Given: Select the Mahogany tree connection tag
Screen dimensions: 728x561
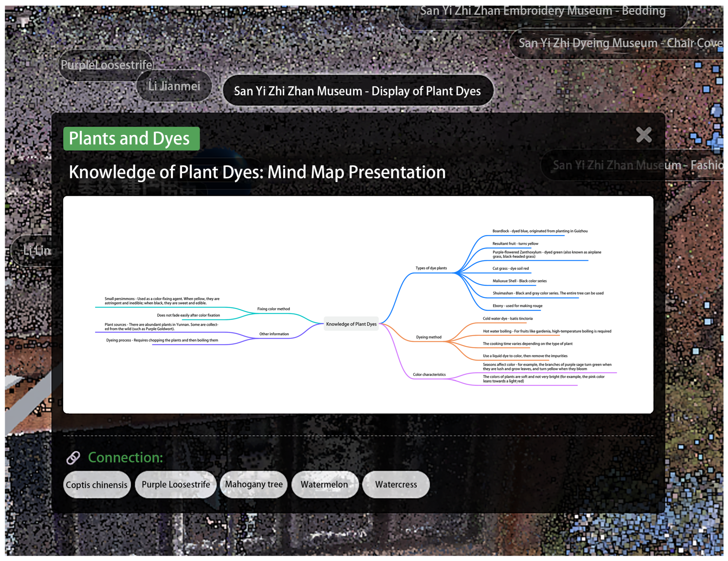Looking at the screenshot, I should point(254,484).
